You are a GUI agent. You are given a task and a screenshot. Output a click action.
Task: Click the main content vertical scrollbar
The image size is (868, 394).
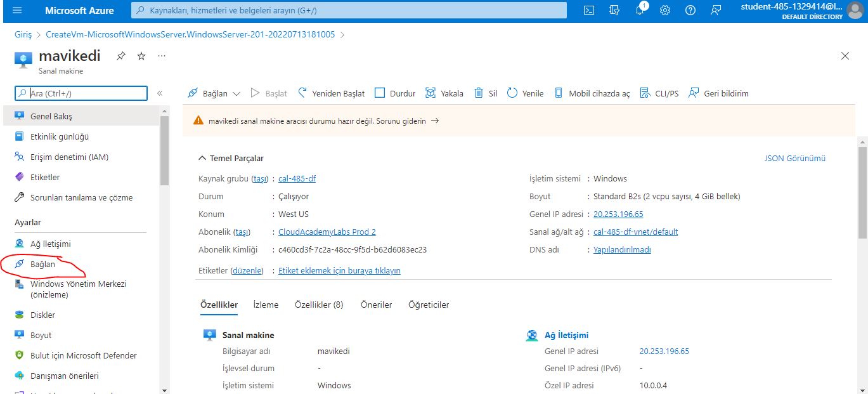[x=863, y=192]
